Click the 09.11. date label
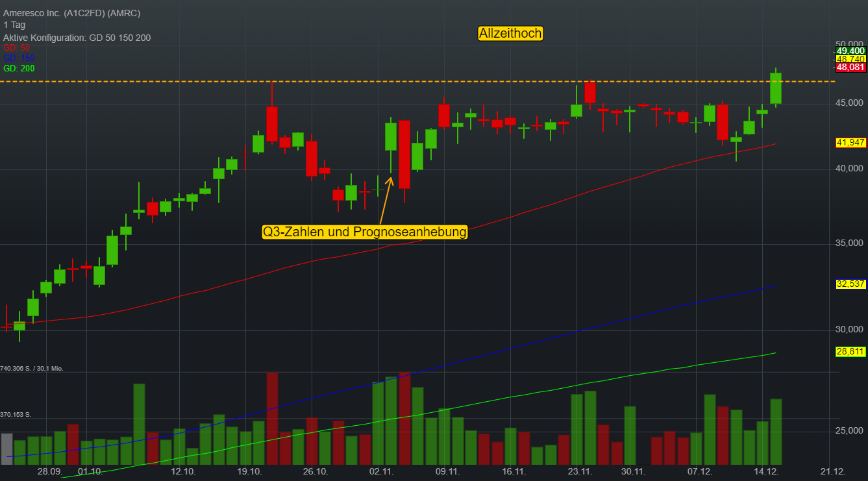 tap(448, 471)
